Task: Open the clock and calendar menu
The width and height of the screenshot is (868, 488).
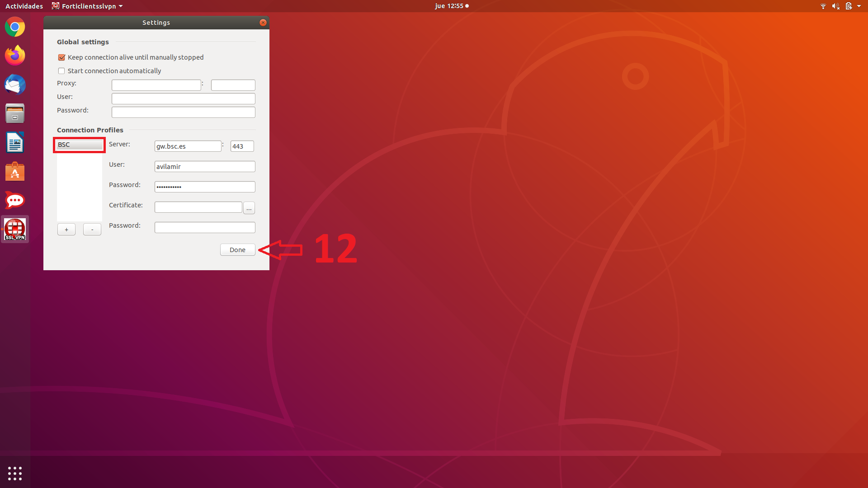Action: [451, 6]
